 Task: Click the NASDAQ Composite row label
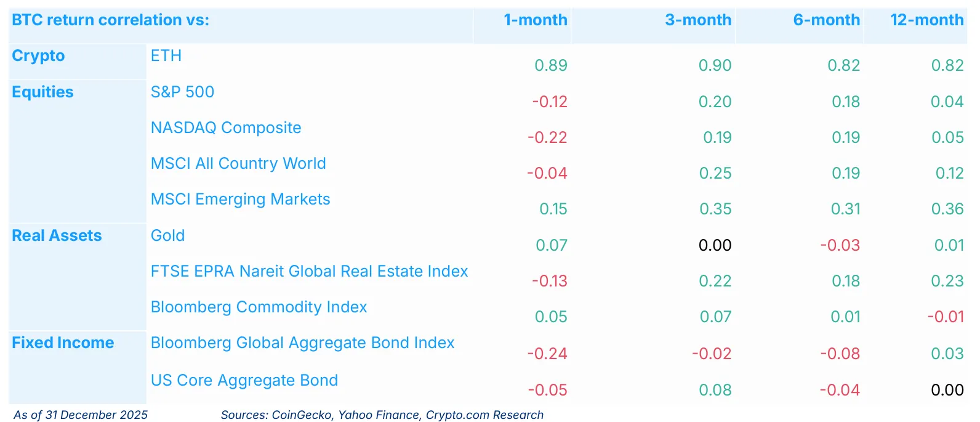click(x=226, y=128)
